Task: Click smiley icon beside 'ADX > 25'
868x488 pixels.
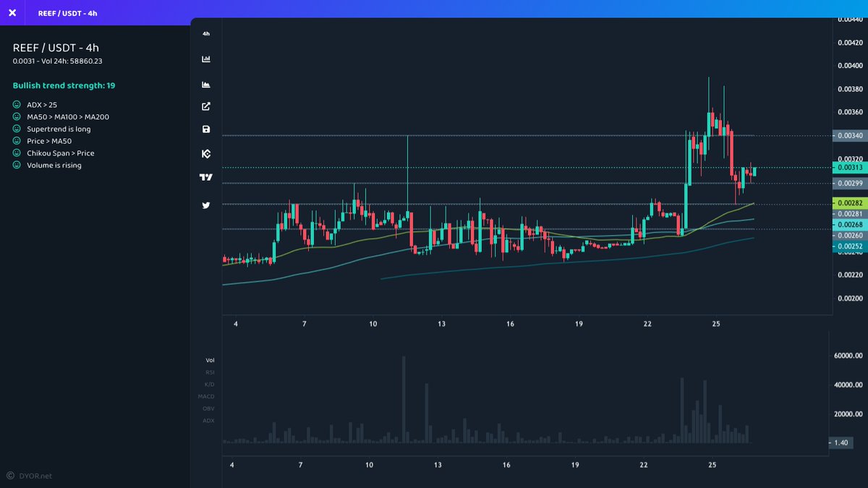Action: click(17, 105)
